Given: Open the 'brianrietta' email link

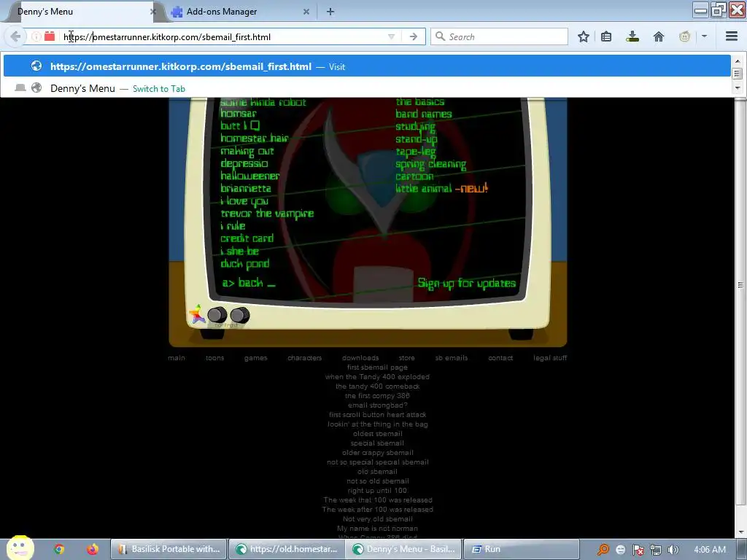Looking at the screenshot, I should (x=245, y=188).
